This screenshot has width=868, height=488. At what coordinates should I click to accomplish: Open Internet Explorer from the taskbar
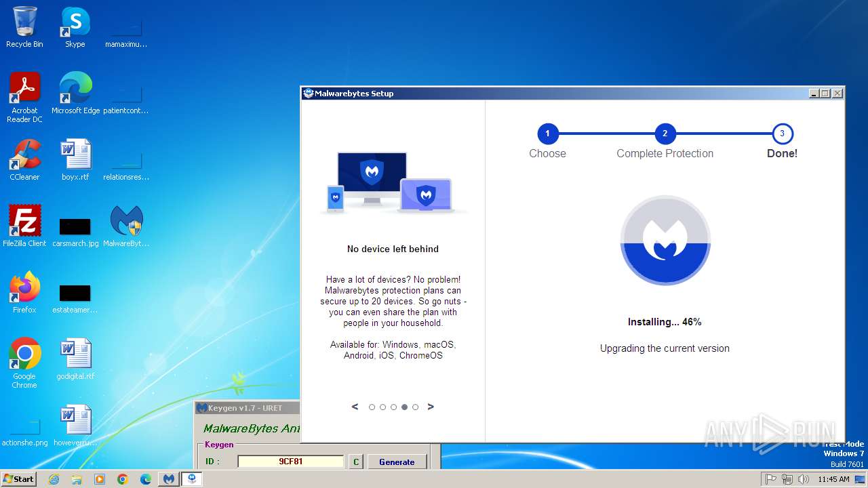click(x=54, y=479)
